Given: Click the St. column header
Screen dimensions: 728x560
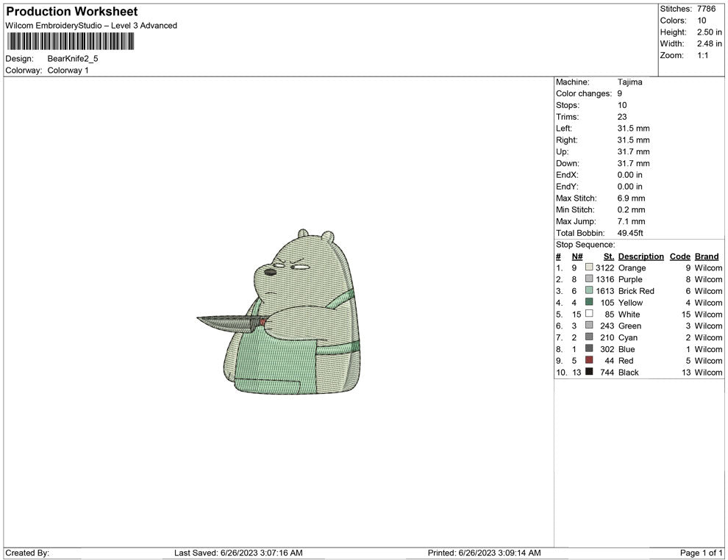Looking at the screenshot, I should (x=609, y=256).
